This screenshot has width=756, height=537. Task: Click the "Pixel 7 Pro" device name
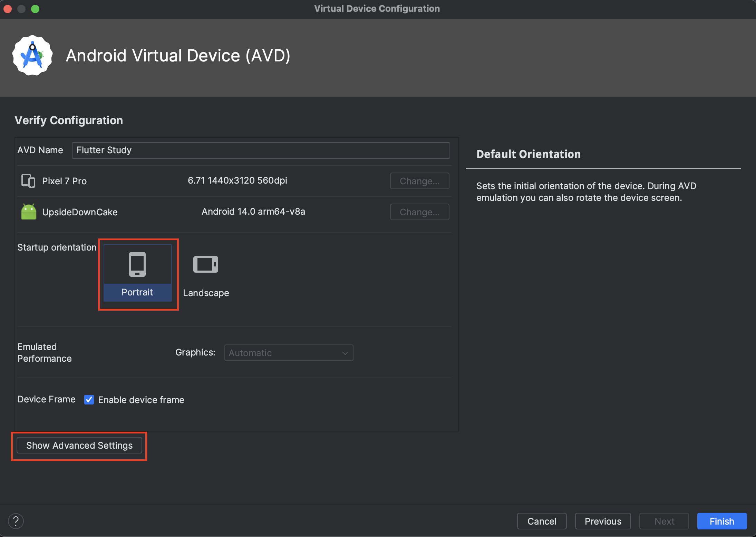pyautogui.click(x=64, y=181)
